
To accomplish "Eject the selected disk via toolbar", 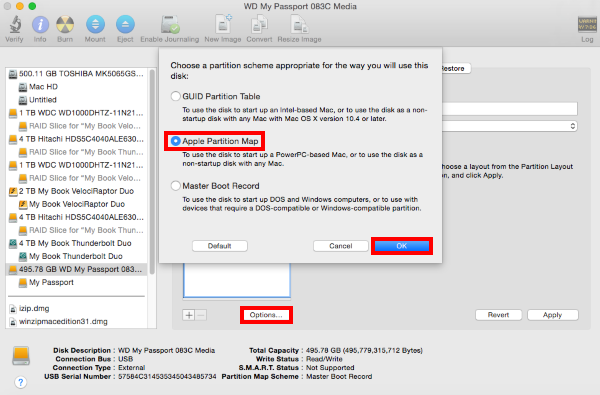I will point(125,24).
